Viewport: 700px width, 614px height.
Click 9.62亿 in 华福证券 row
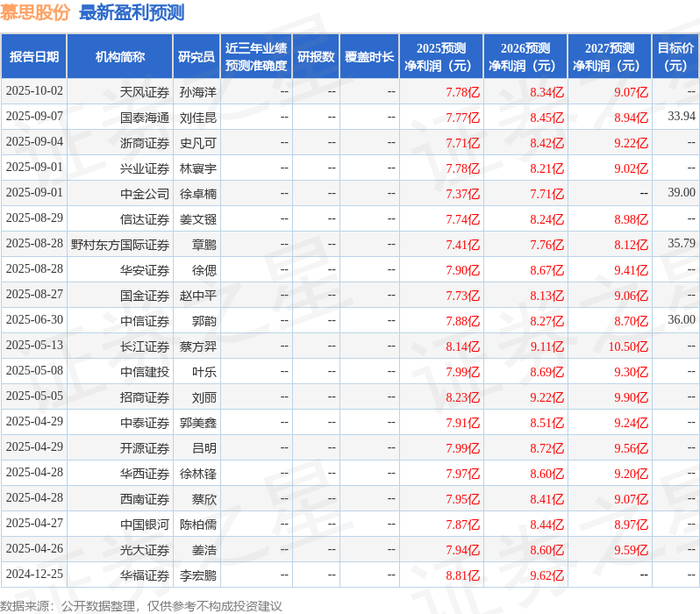click(547, 576)
